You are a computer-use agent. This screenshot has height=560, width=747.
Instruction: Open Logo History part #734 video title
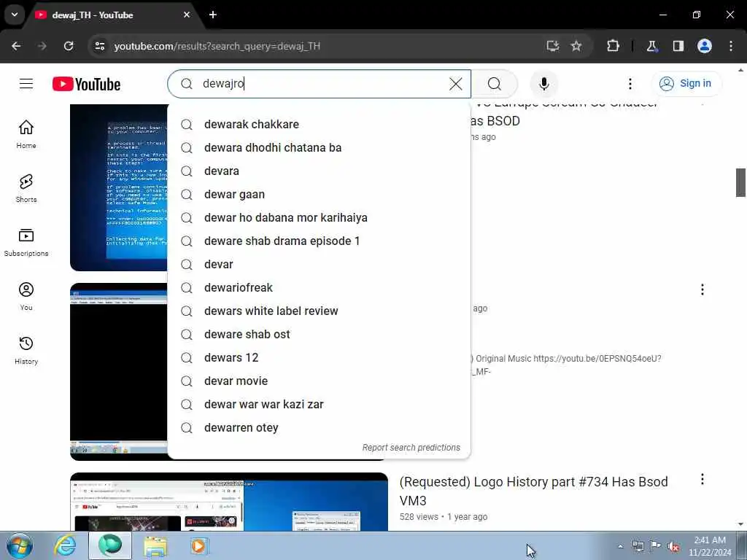(x=533, y=491)
